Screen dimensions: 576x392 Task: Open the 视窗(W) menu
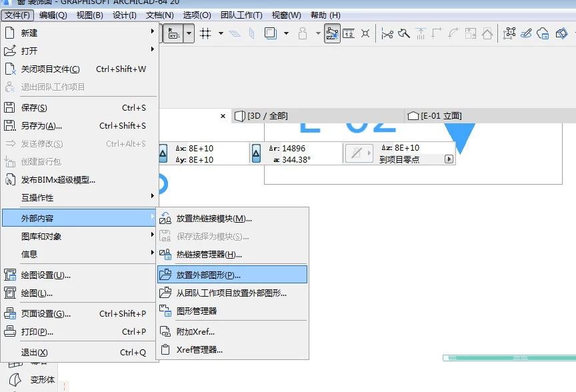tap(286, 15)
